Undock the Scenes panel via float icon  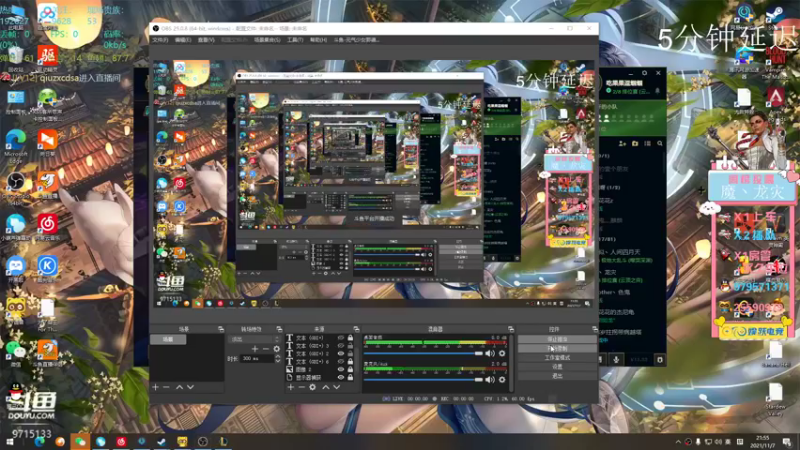(220, 329)
